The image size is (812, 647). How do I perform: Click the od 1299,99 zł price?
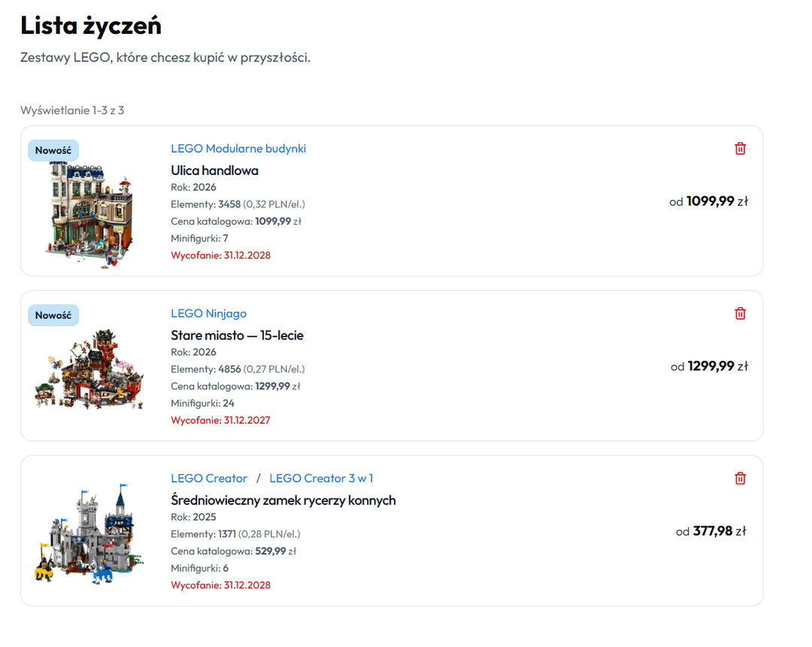coord(709,366)
